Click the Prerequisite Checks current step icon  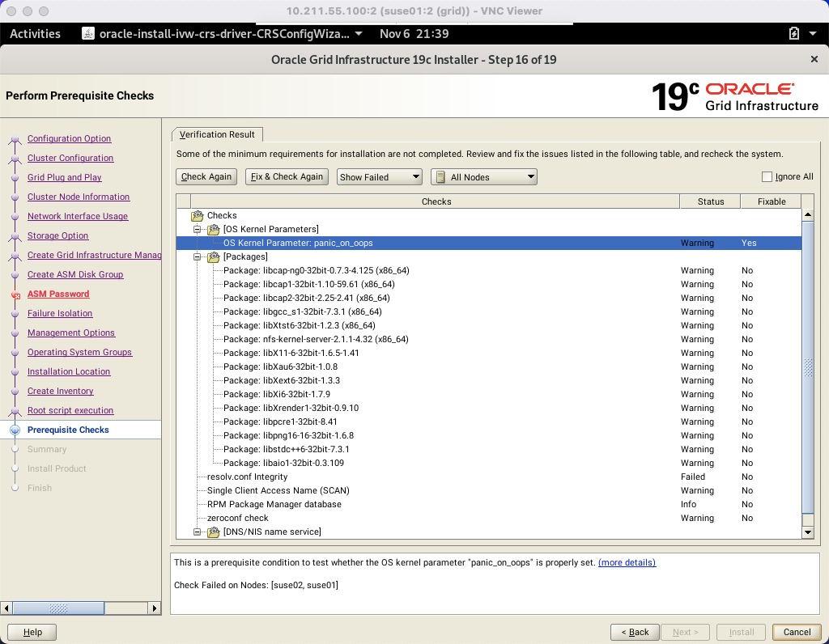tap(15, 430)
